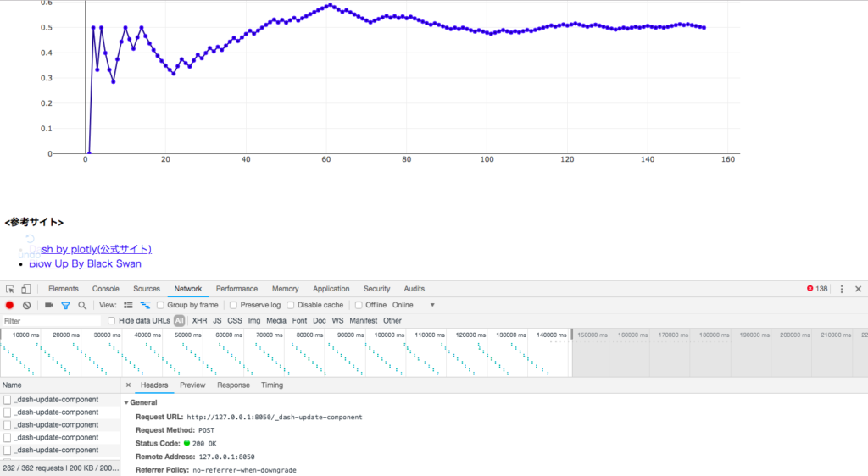Switch to the Console tab
This screenshot has width=868, height=476.
[105, 289]
